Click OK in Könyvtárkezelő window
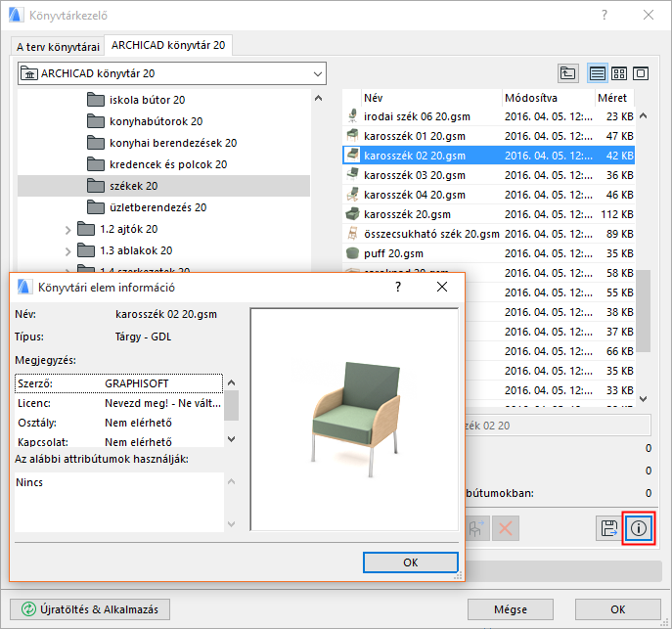The width and height of the screenshot is (672, 629). [617, 609]
